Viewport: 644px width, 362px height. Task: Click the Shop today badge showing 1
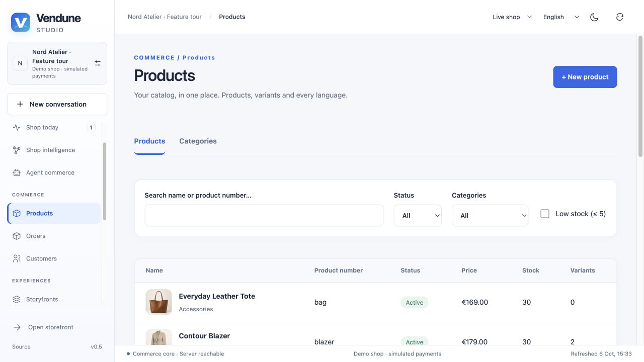coord(91,127)
